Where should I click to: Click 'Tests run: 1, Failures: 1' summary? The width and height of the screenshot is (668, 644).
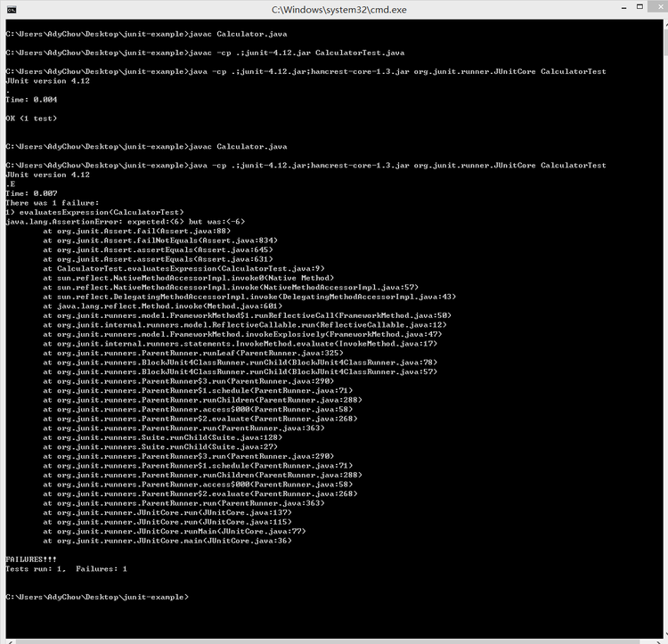[66, 568]
